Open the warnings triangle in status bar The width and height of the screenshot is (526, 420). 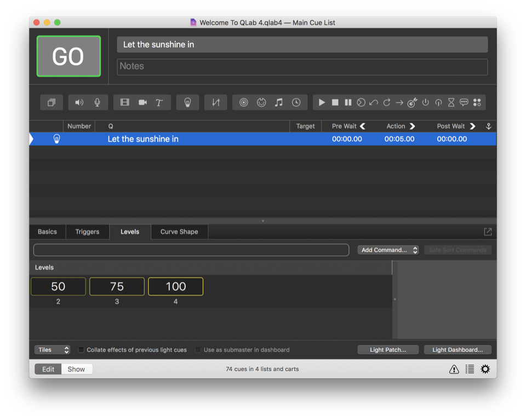pos(454,369)
